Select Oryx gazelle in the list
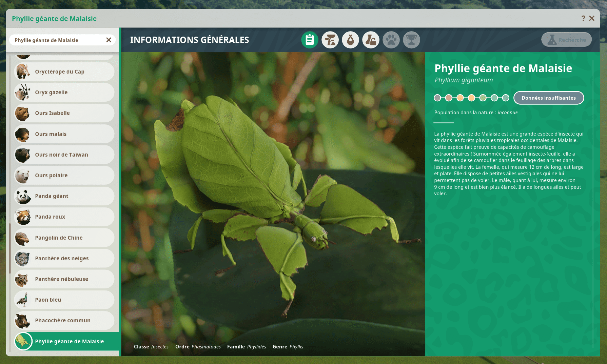The image size is (607, 364). point(64,92)
